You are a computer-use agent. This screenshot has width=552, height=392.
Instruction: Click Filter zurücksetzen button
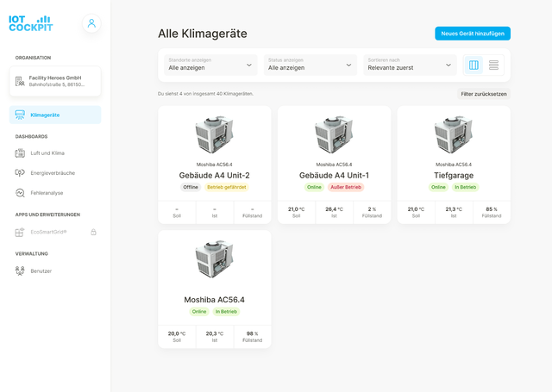[x=484, y=94]
